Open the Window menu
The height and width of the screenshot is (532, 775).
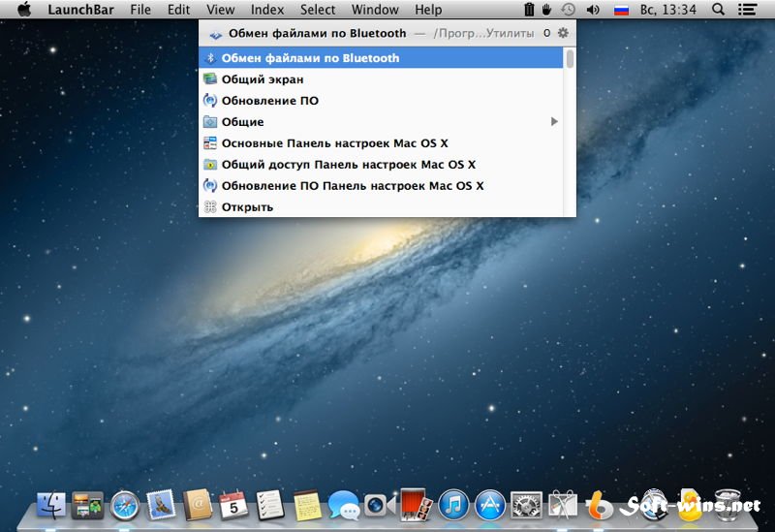(375, 10)
